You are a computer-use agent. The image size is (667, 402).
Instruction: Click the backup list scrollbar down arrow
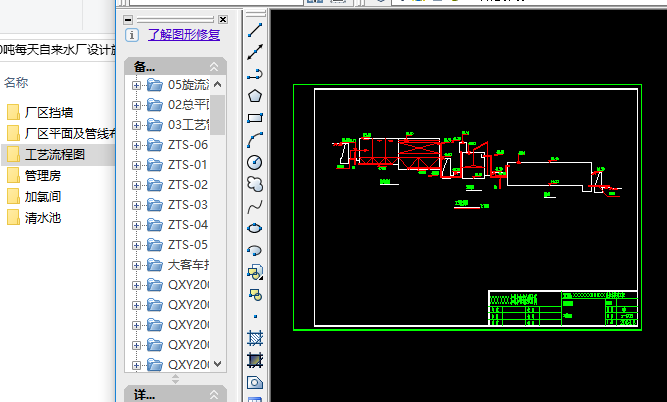coord(217,364)
